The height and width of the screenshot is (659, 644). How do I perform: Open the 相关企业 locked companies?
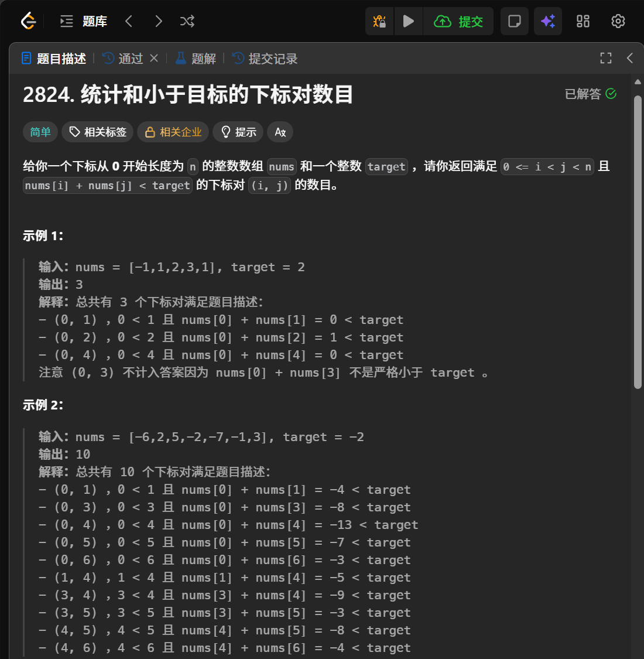(173, 132)
